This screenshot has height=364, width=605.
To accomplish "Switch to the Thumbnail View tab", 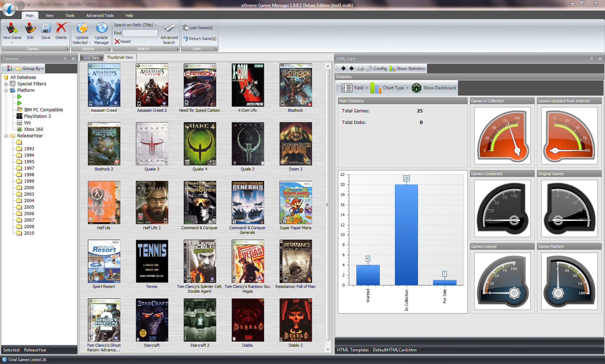I will (x=120, y=57).
